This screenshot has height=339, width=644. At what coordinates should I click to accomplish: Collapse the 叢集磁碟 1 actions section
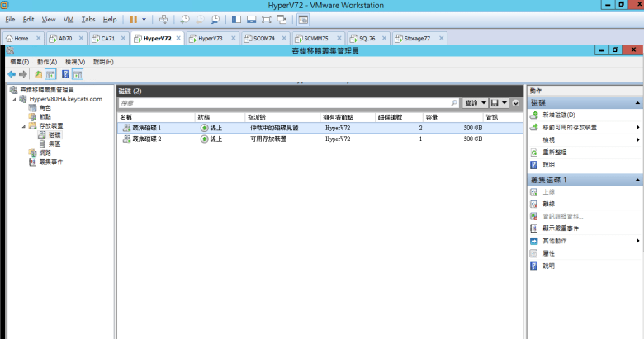tap(638, 179)
